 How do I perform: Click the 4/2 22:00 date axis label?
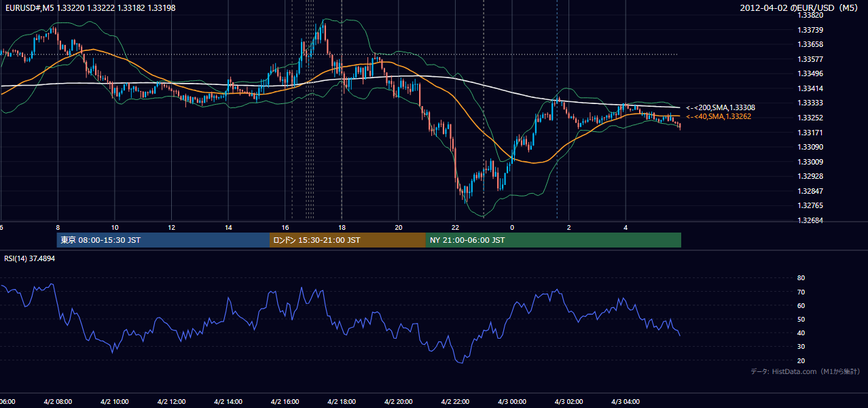click(455, 402)
